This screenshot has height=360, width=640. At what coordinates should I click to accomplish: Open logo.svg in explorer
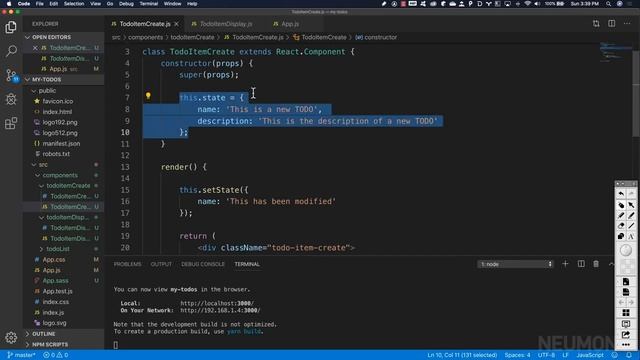click(x=54, y=323)
